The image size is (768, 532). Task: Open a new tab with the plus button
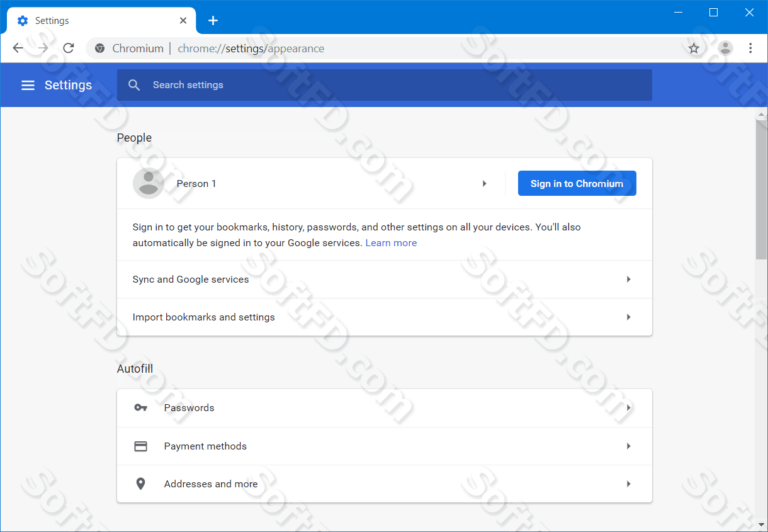click(x=213, y=21)
